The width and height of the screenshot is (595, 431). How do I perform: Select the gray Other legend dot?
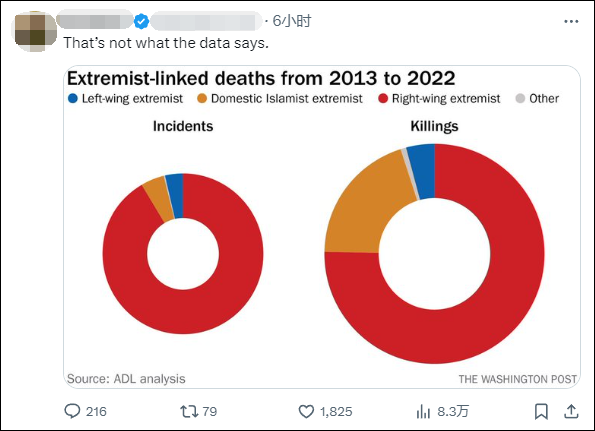tap(520, 99)
